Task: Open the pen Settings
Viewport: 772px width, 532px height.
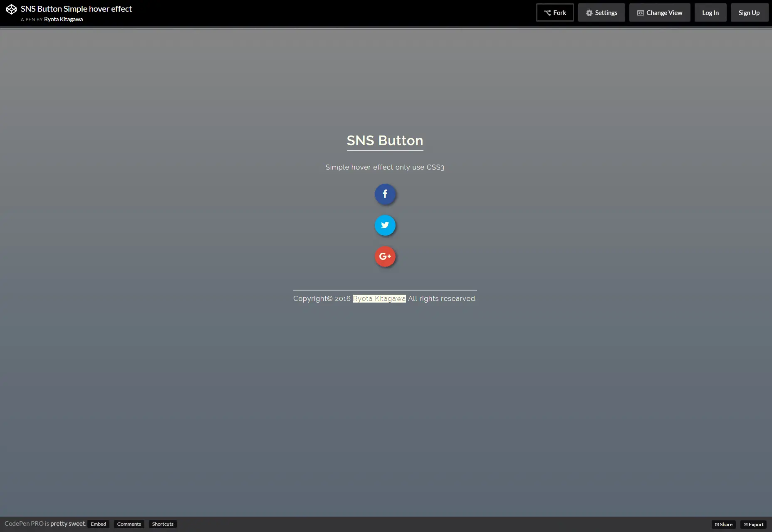Action: 602,12
